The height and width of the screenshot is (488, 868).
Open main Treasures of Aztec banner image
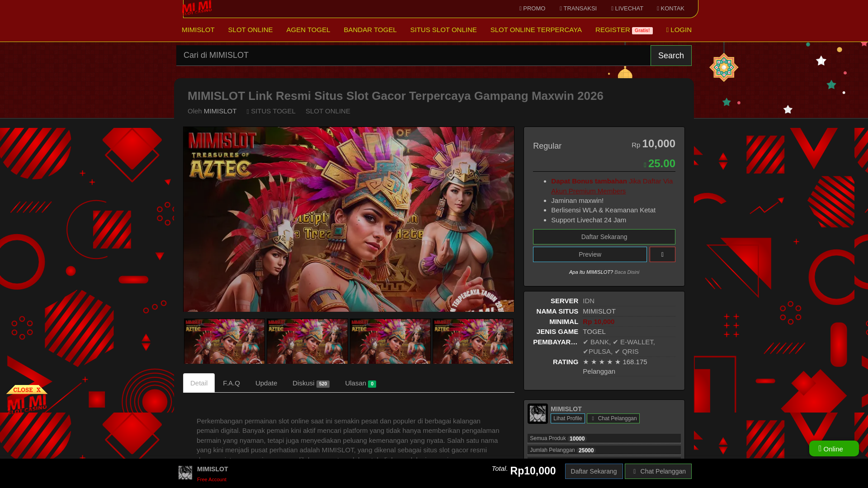pos(349,219)
